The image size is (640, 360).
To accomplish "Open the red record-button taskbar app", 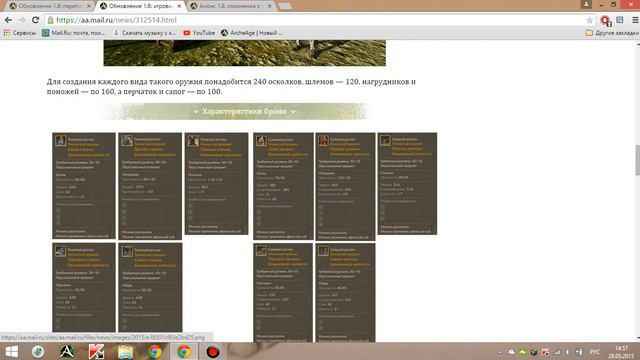I will click(x=213, y=351).
